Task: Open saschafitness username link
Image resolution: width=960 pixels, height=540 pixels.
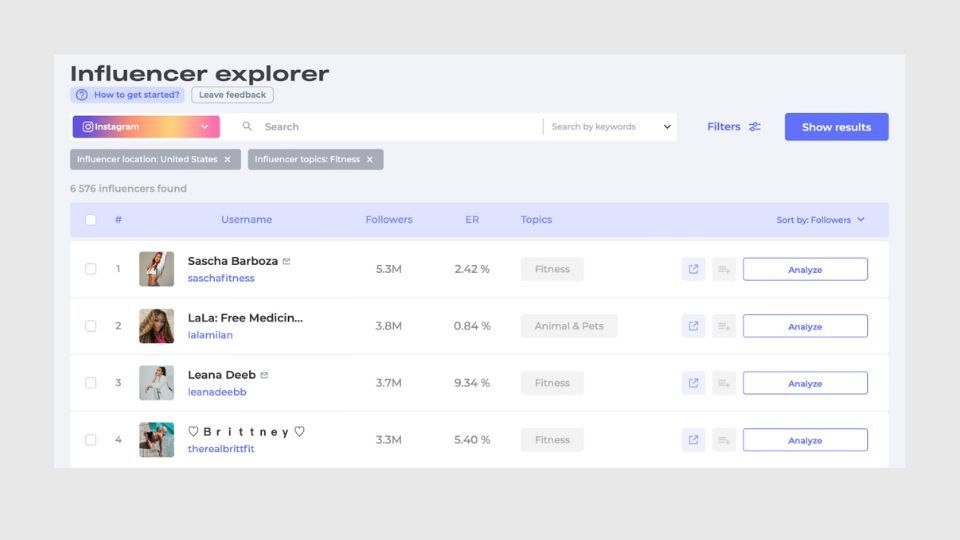Action: click(221, 278)
